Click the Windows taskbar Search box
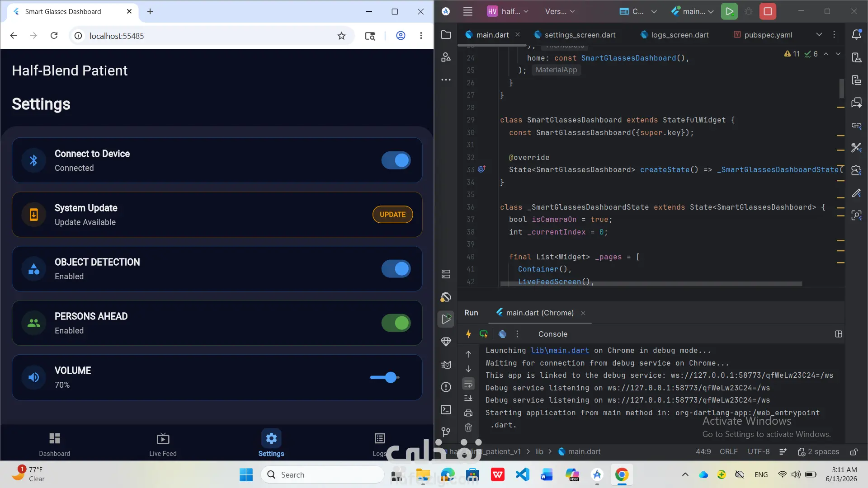The width and height of the screenshot is (868, 488). [322, 474]
